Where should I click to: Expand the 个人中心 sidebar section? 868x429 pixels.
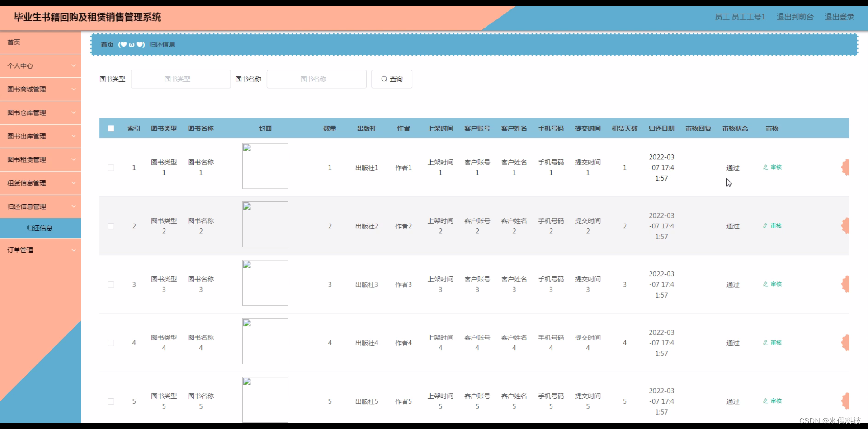40,65
